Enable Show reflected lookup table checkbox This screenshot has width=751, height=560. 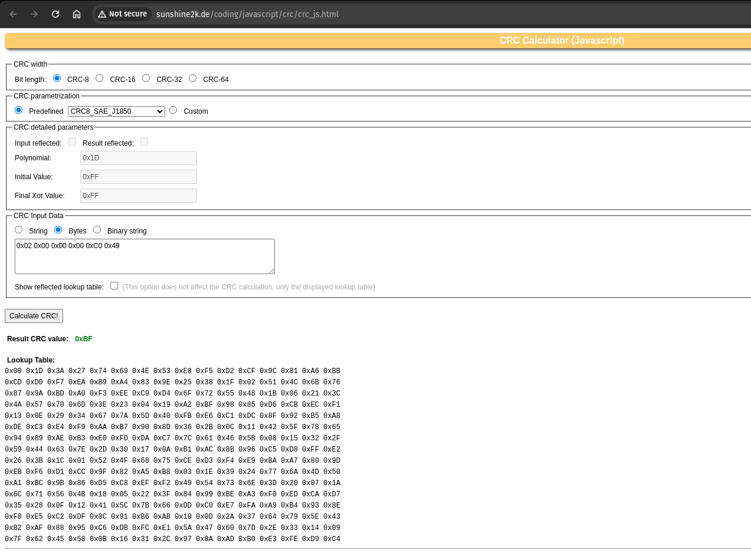click(x=114, y=286)
